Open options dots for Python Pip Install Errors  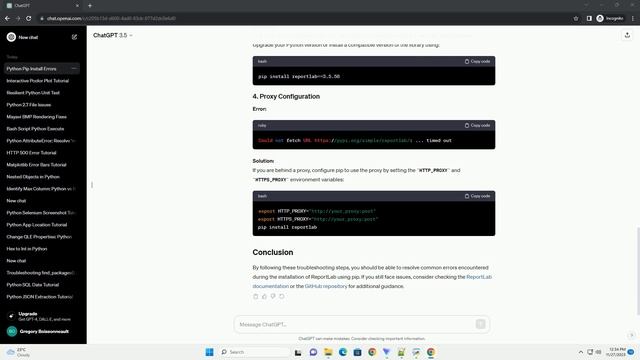tap(74, 69)
